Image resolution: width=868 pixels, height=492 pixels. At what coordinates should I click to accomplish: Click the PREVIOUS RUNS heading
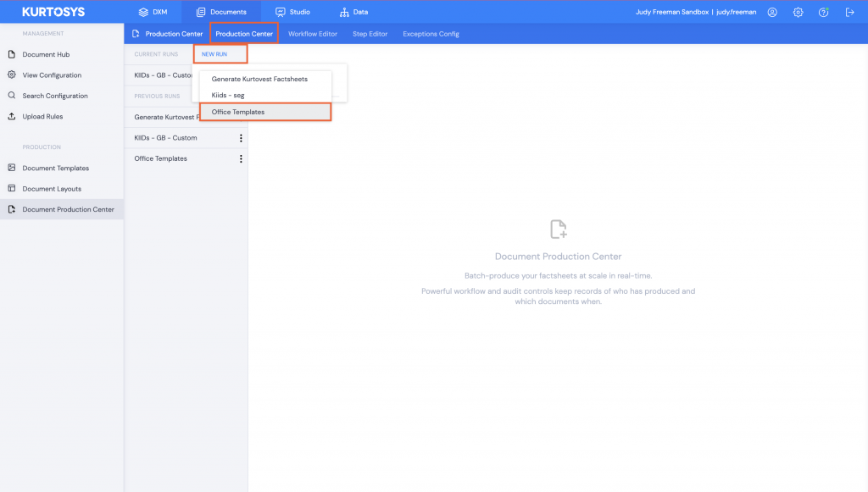pyautogui.click(x=157, y=97)
